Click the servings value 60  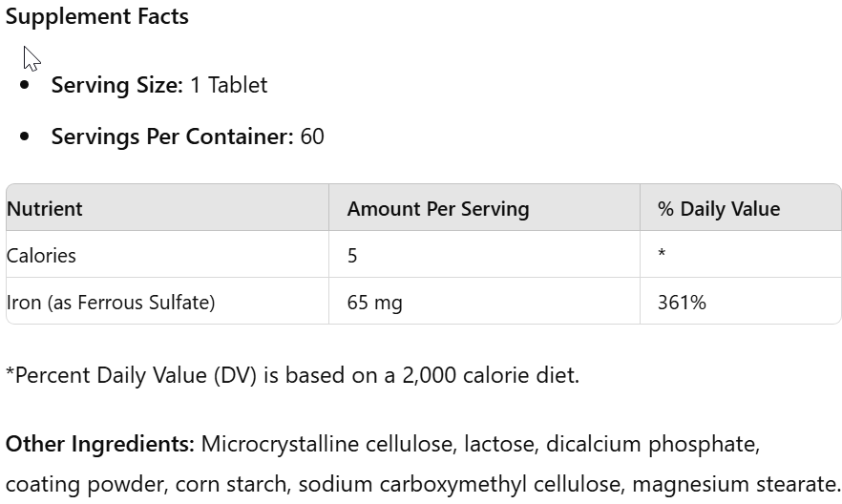click(x=312, y=136)
